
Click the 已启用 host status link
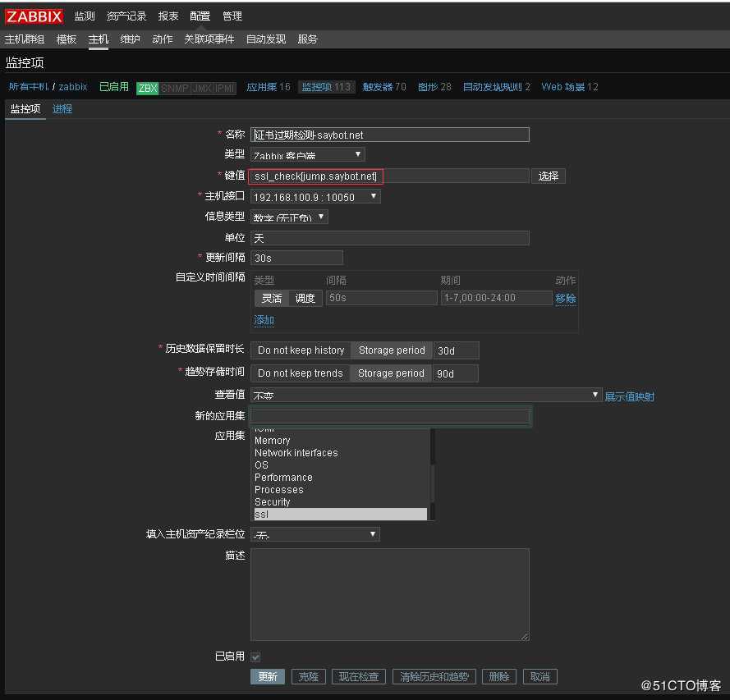114,86
